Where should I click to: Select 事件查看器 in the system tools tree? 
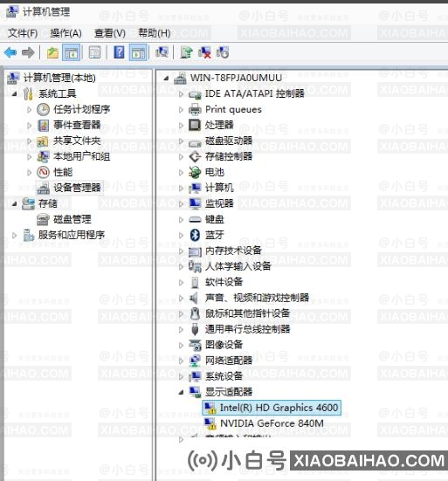pos(77,125)
